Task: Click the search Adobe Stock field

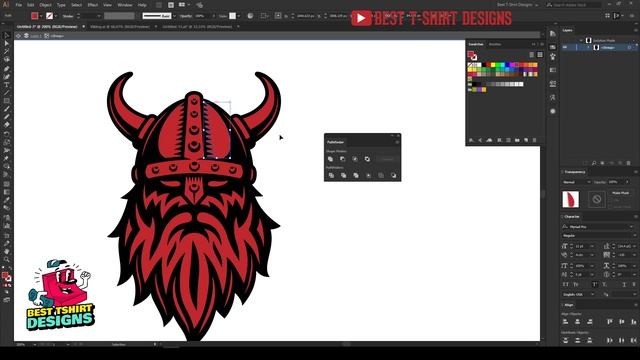Action: coord(574,5)
